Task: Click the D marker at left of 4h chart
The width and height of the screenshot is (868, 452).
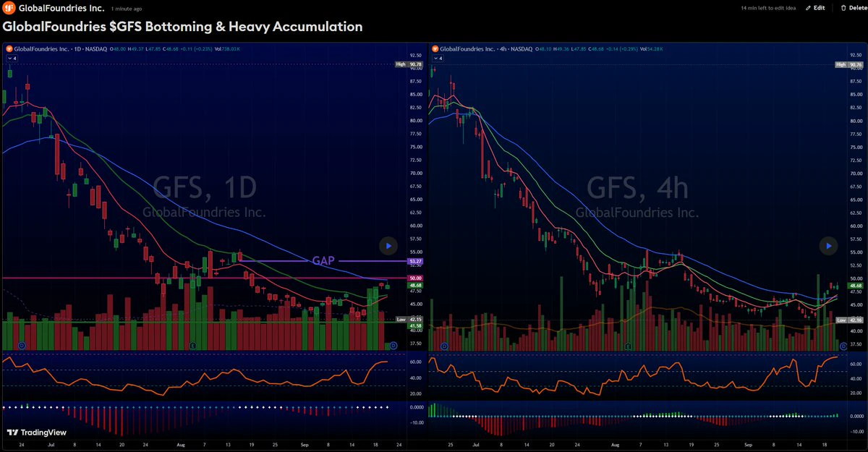Action: (444, 346)
